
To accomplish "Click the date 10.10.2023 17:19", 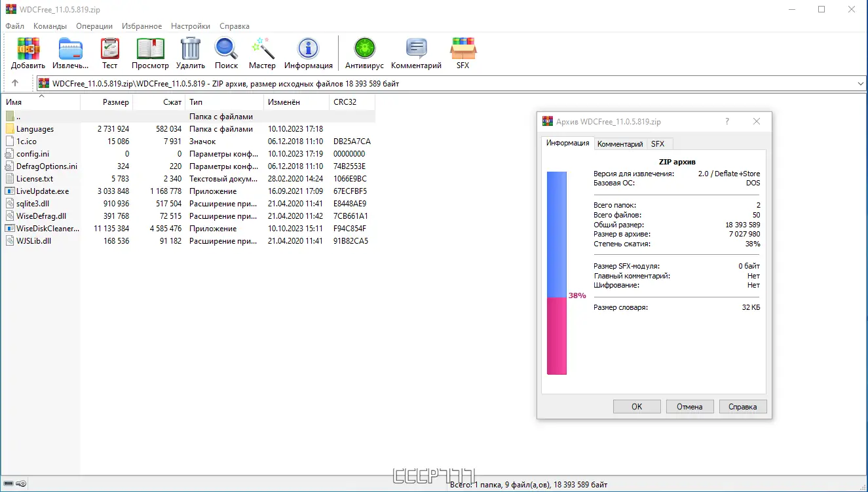I will tap(295, 154).
